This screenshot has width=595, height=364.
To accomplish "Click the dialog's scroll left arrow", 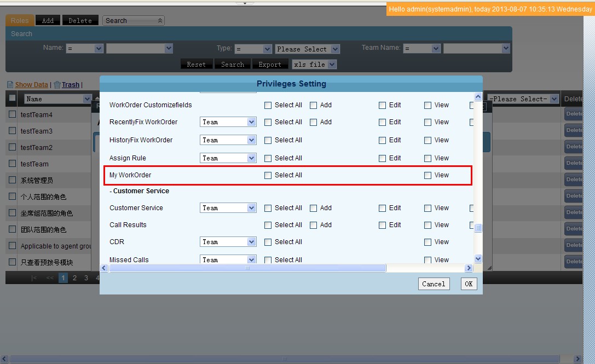I will tap(105, 268).
